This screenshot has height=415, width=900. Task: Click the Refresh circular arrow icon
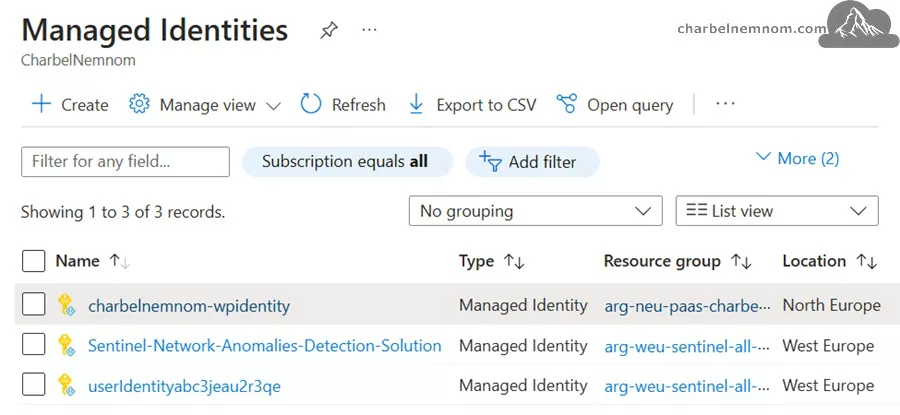click(311, 104)
